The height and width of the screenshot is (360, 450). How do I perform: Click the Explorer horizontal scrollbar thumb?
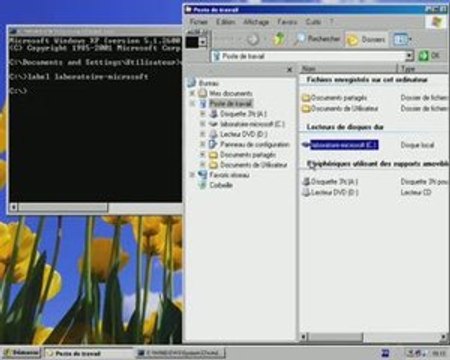tap(335, 337)
